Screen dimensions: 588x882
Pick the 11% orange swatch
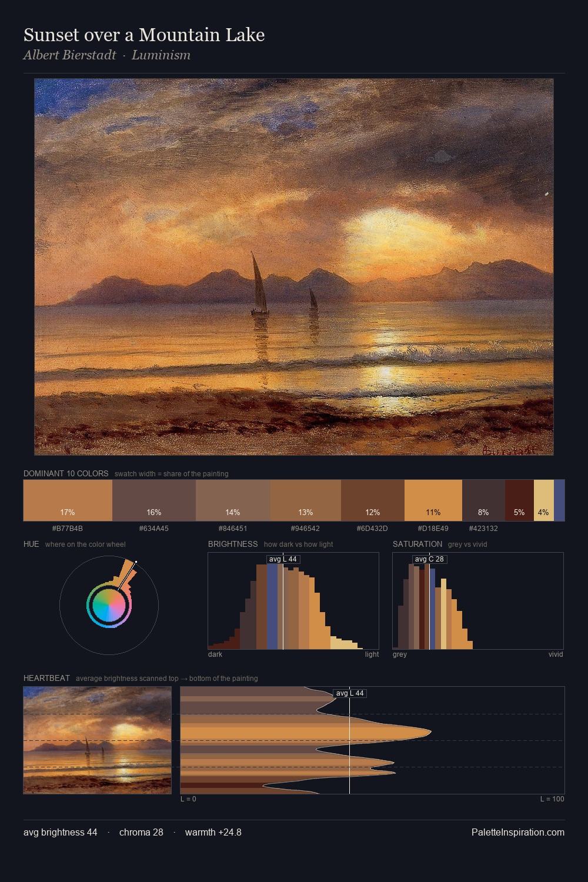point(433,500)
